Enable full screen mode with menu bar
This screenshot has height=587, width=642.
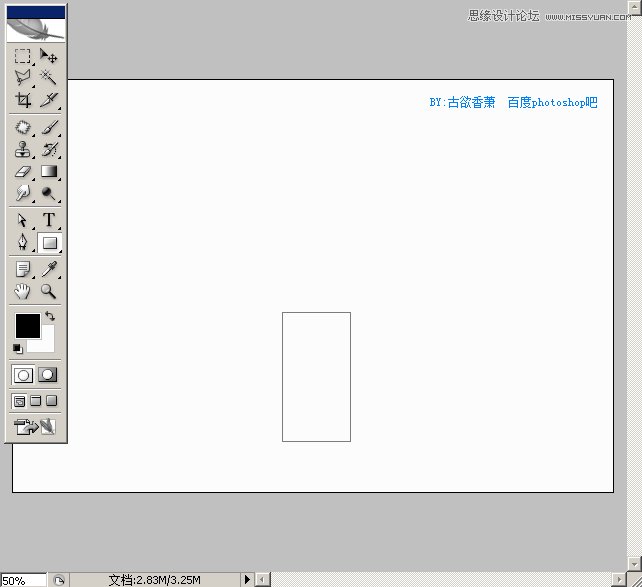pos(36,401)
